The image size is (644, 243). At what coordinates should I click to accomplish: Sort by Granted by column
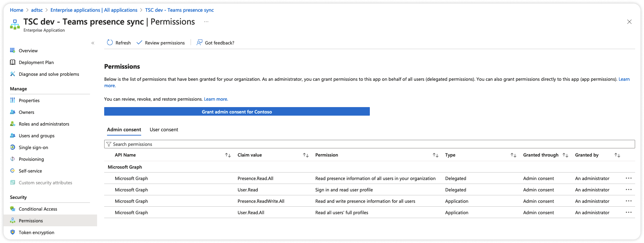617,155
